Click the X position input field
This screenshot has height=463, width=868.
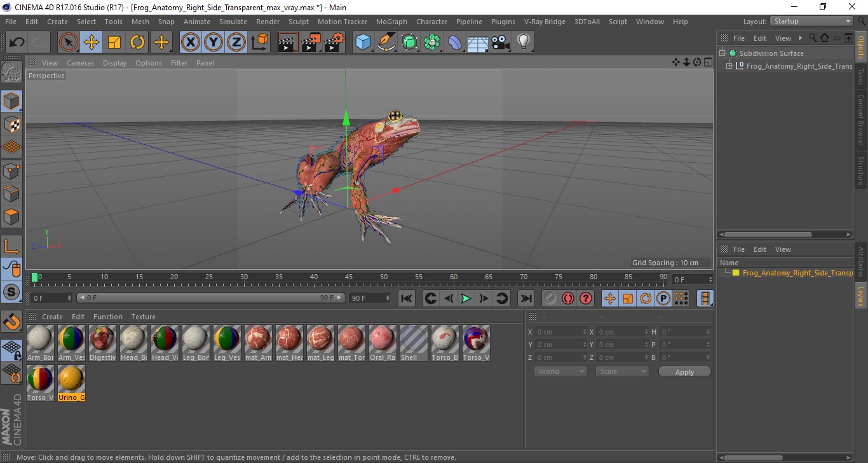point(562,332)
